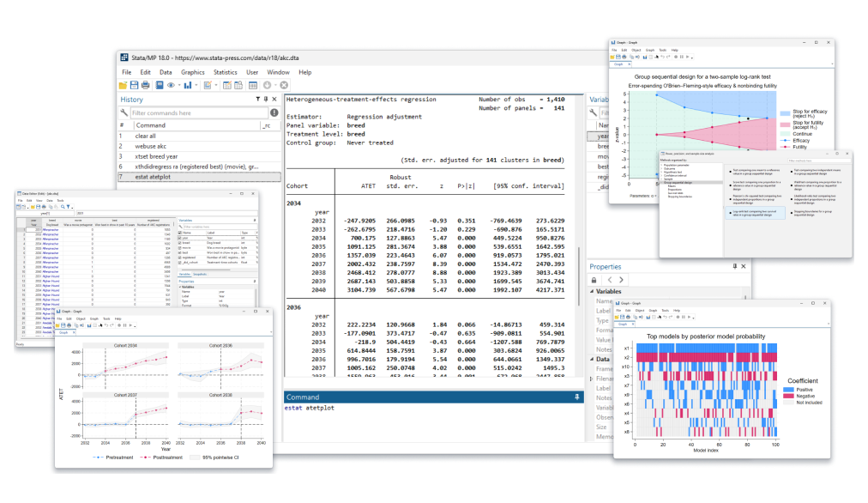Open the Variables Manager toolbar icon
Image resolution: width=868 pixels, height=503 pixels.
pos(252,85)
